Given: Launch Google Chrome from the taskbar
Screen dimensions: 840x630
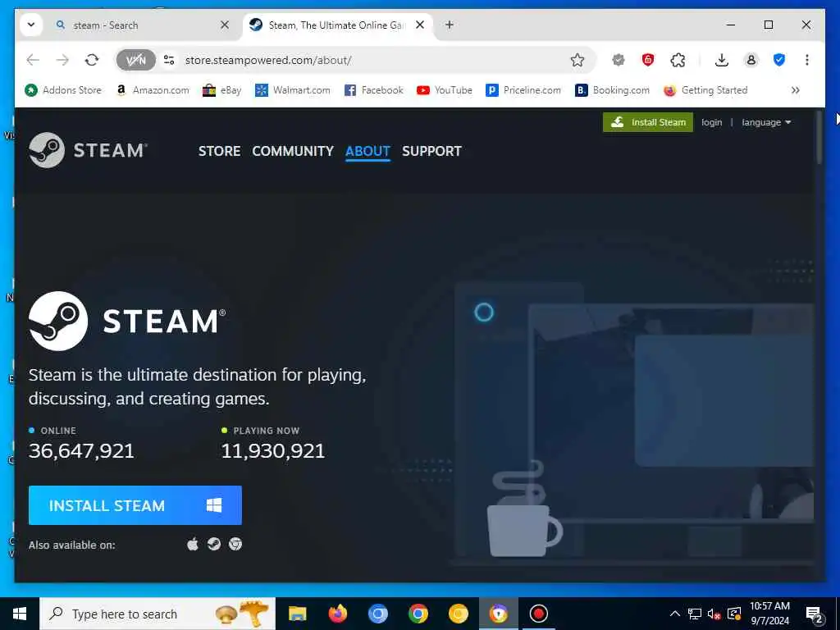Looking at the screenshot, I should coord(418,614).
